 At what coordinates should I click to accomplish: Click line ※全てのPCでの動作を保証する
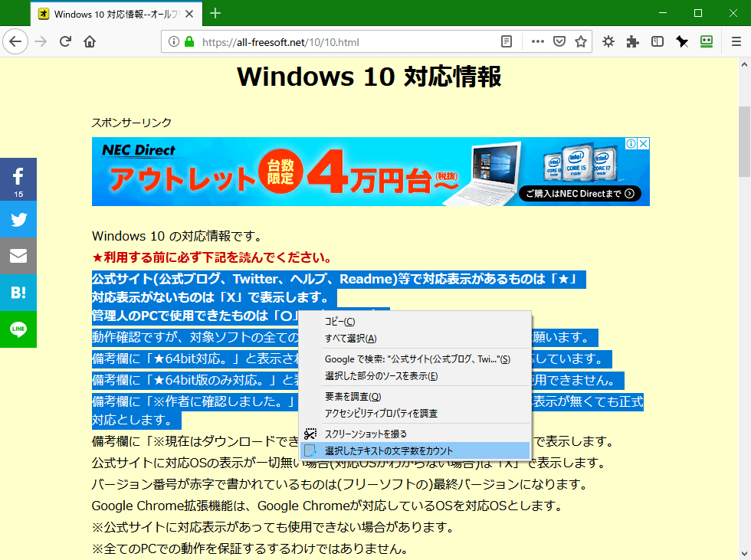250,549
